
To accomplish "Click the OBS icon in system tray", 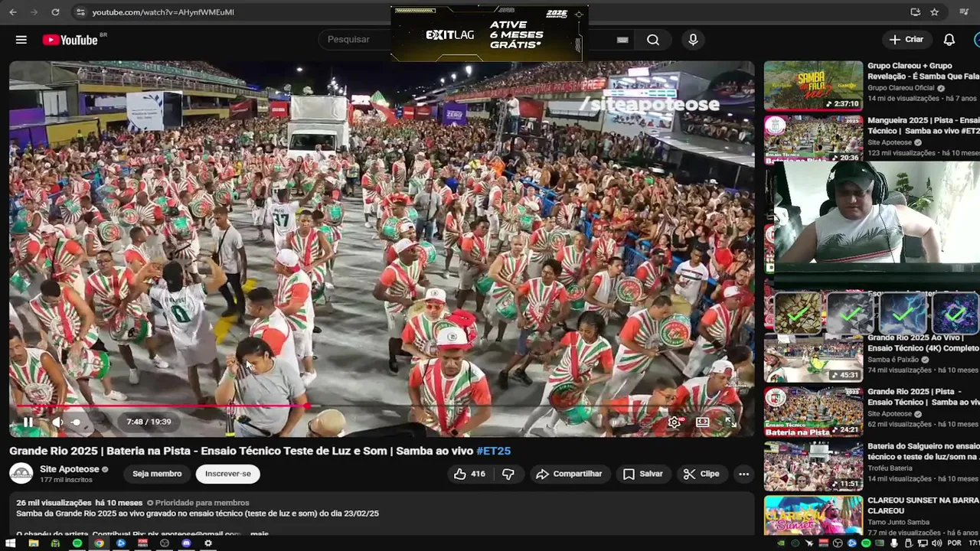I will coord(838,543).
